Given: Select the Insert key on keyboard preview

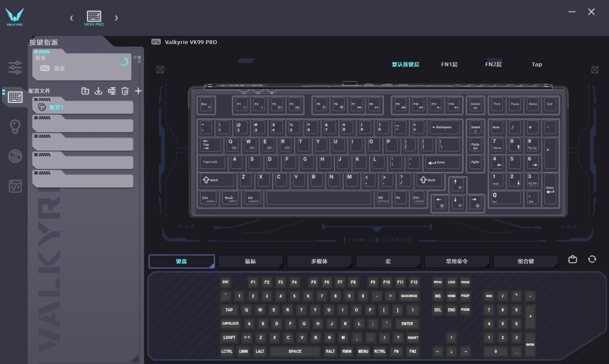Looking at the screenshot, I should (x=475, y=128).
